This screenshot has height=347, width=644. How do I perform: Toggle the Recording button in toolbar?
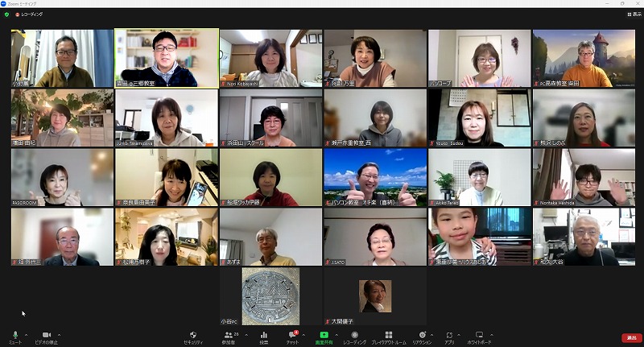[x=354, y=337]
